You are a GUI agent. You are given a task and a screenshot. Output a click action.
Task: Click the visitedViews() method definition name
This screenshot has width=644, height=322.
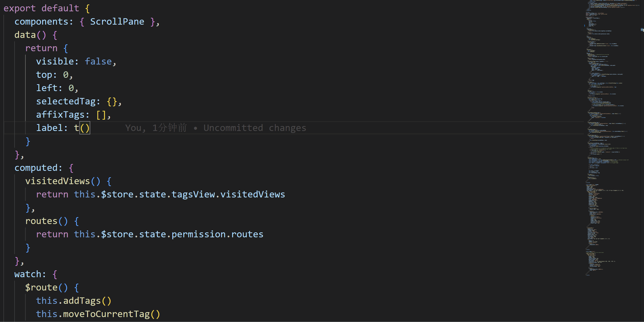[57, 181]
